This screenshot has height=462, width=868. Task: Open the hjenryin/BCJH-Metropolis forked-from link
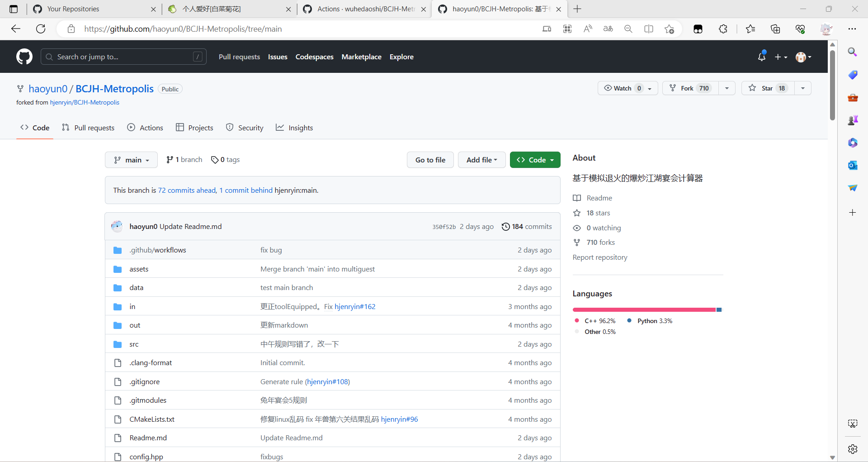tap(85, 102)
